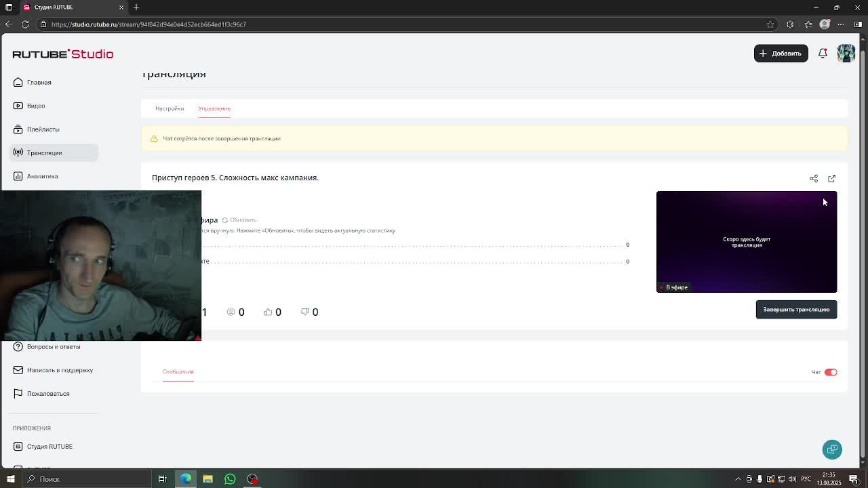The height and width of the screenshot is (488, 868).
Task: Open File Explorer from taskbar
Action: click(208, 479)
